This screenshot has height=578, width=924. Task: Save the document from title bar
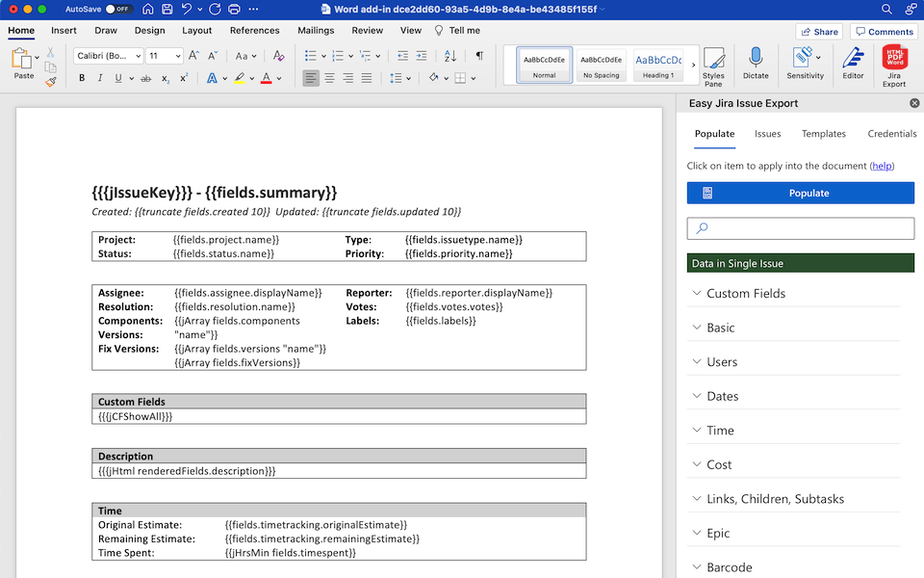pos(167,9)
